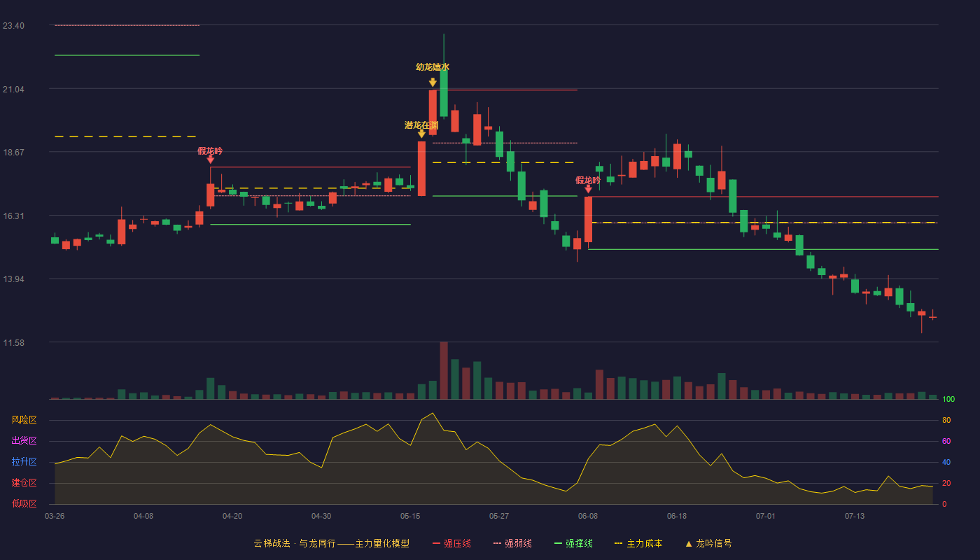This screenshot has width=980, height=560.
Task: Select the 假龙吟 label near 06-08
Action: 588,180
